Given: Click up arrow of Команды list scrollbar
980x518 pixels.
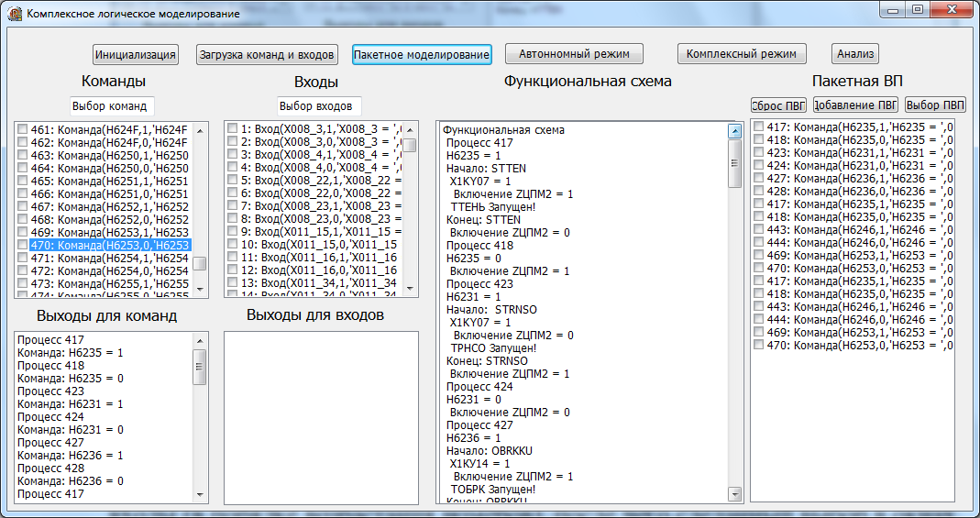Looking at the screenshot, I should coord(200,130).
